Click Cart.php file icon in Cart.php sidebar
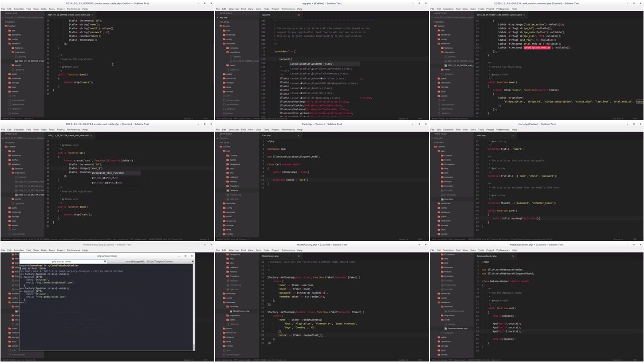This screenshot has height=362, width=644. (x=228, y=191)
